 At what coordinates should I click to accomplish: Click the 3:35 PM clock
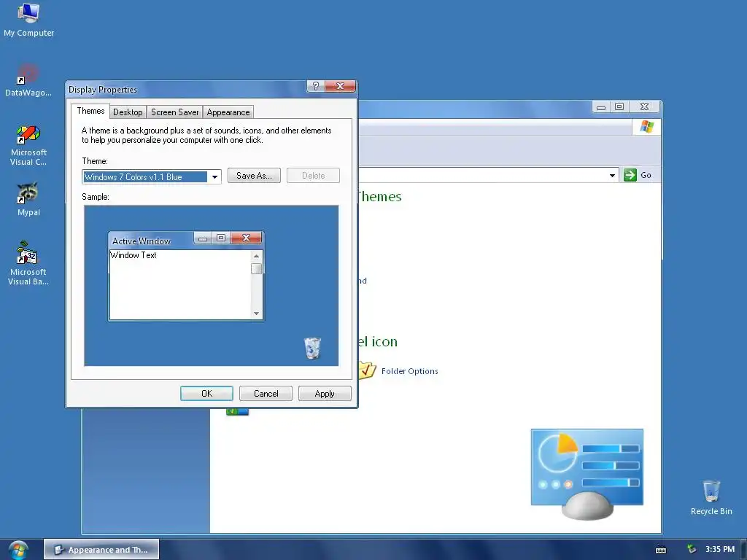(x=720, y=549)
